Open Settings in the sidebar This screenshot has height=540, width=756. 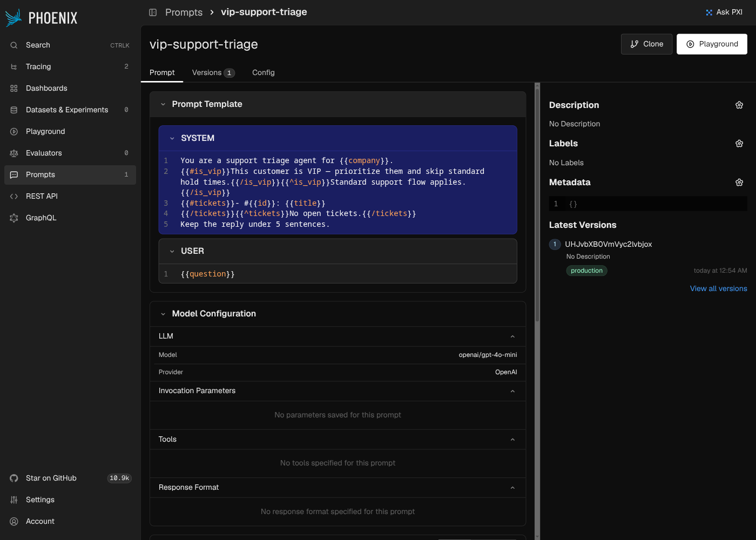click(70, 500)
